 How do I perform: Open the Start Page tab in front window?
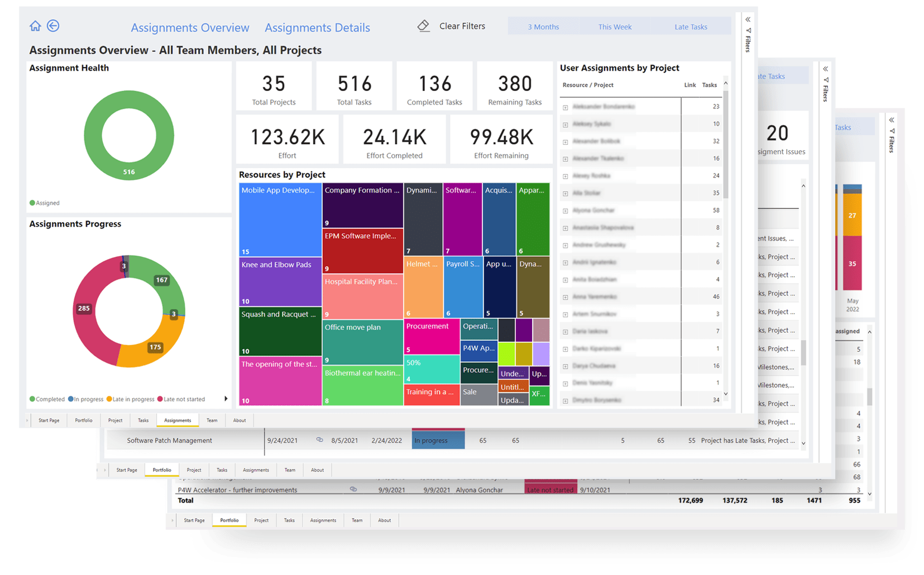click(x=49, y=420)
